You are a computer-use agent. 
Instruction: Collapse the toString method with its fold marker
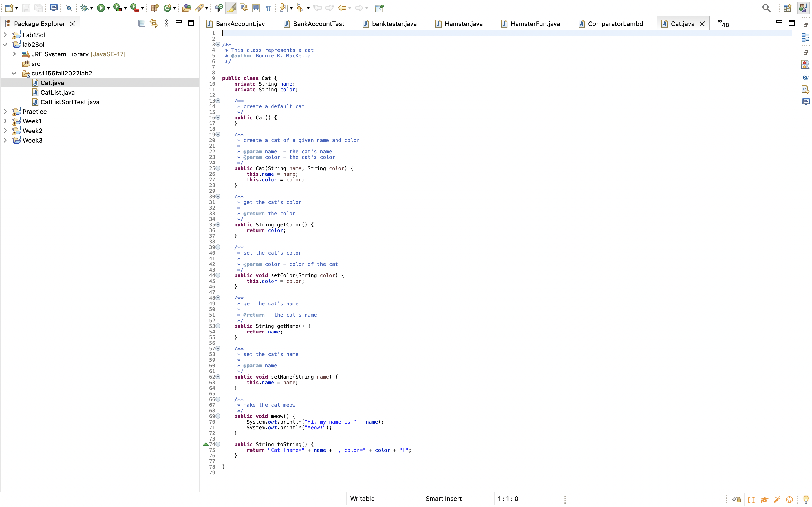click(218, 444)
